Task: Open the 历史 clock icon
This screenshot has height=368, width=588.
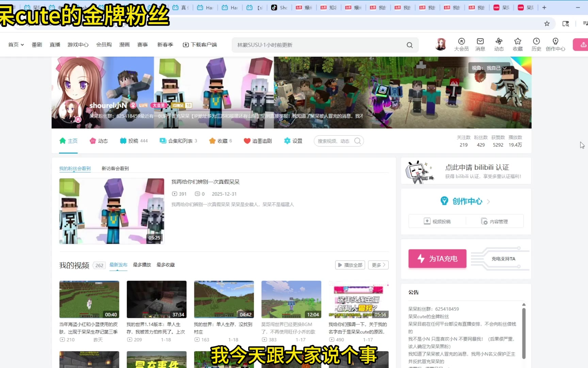Action: point(536,45)
